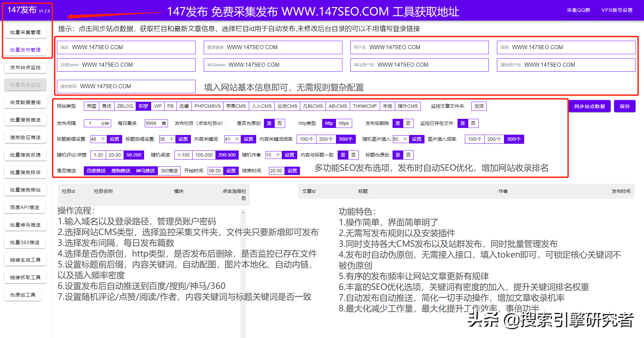This screenshot has height=338, width=644.
Task: Choose 帝国 as the 网站类型
Action: click(x=92, y=106)
